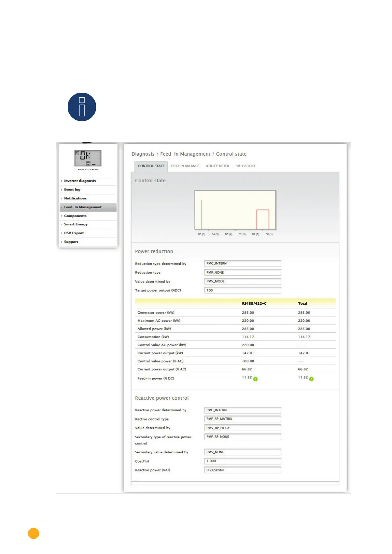The height and width of the screenshot is (554, 392).
Task: Select the Control State tab
Action: 151,166
